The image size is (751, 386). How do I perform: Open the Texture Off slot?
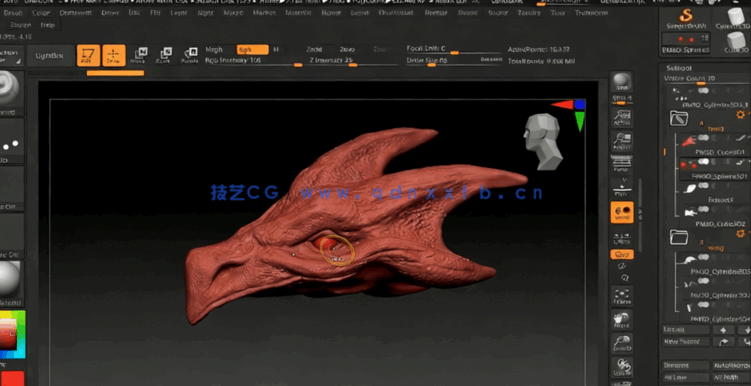pos(11,236)
